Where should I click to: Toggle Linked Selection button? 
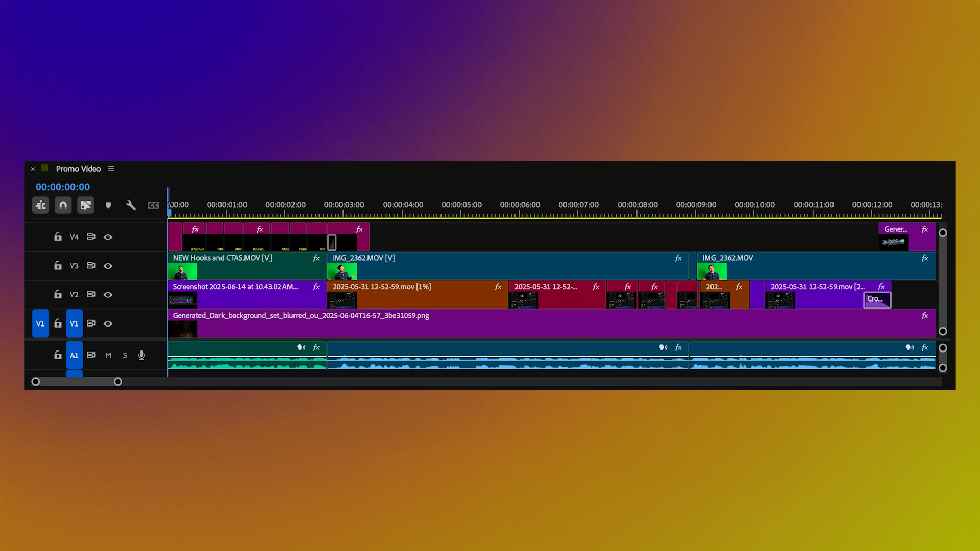[85, 205]
